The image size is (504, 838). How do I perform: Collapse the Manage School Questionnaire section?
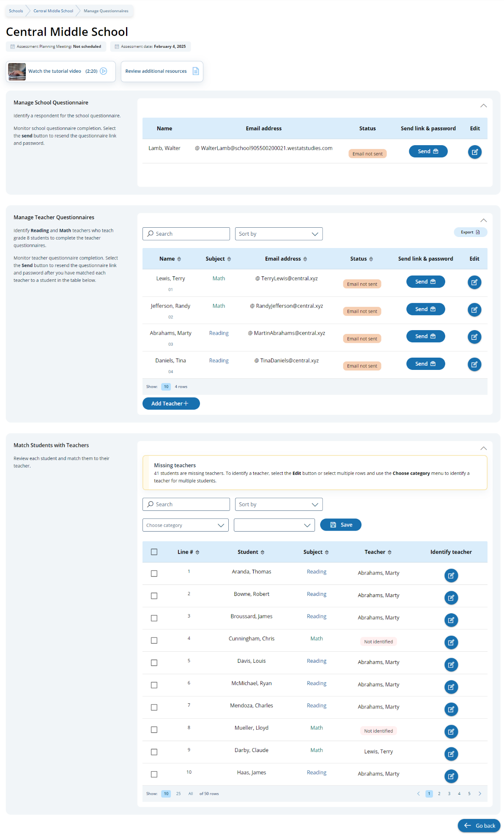(x=483, y=106)
